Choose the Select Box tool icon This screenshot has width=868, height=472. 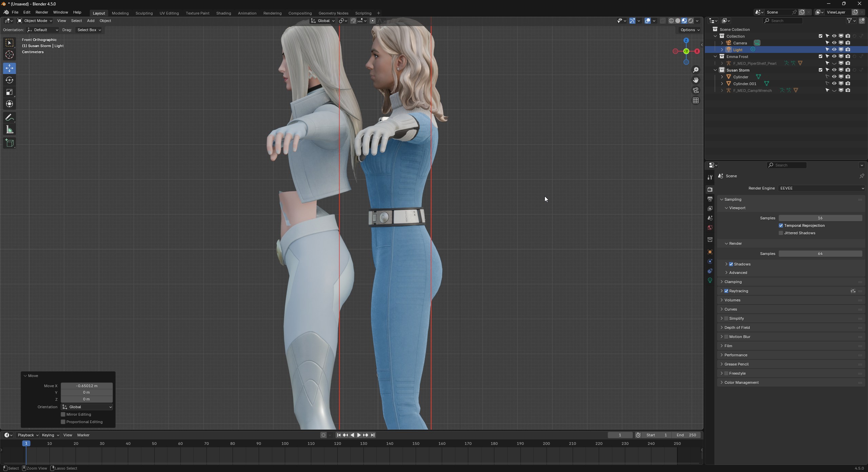pos(9,43)
